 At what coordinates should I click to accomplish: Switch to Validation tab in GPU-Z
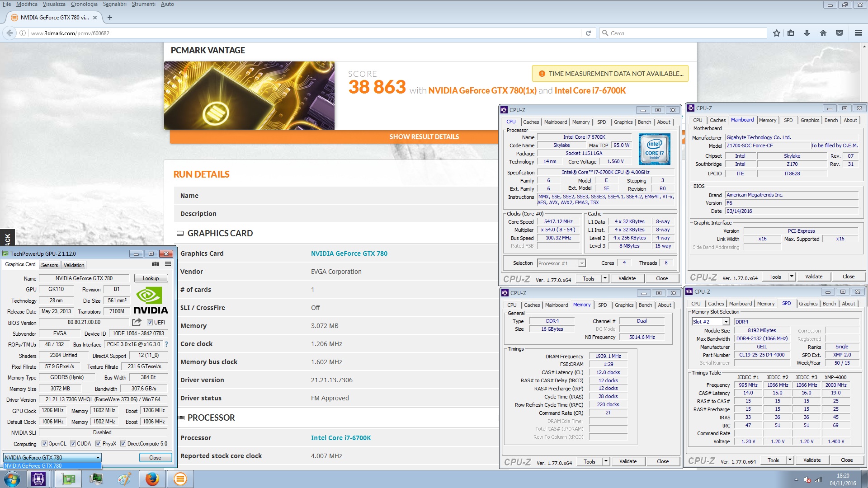(74, 265)
